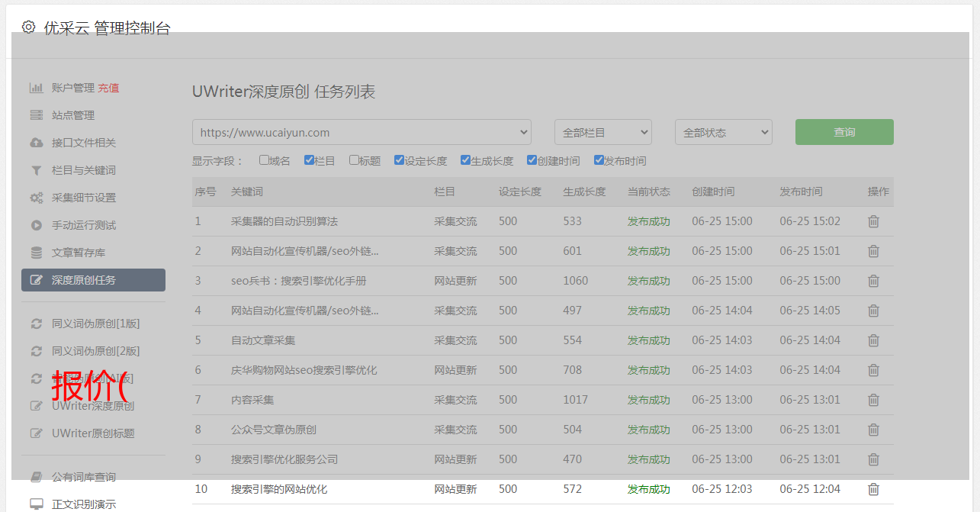Click the server icon beside 站点管理

tap(36, 115)
